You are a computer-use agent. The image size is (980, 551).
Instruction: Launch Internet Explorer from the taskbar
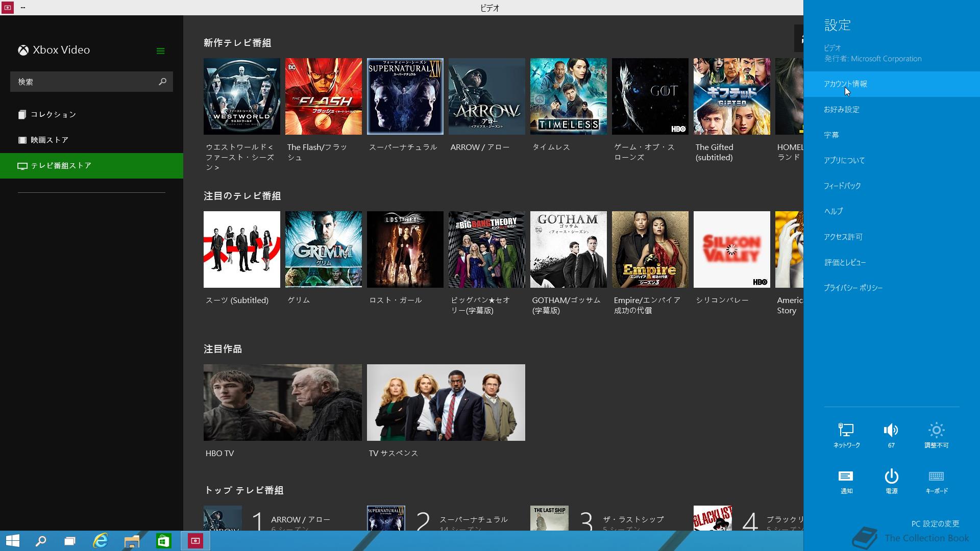click(x=101, y=541)
